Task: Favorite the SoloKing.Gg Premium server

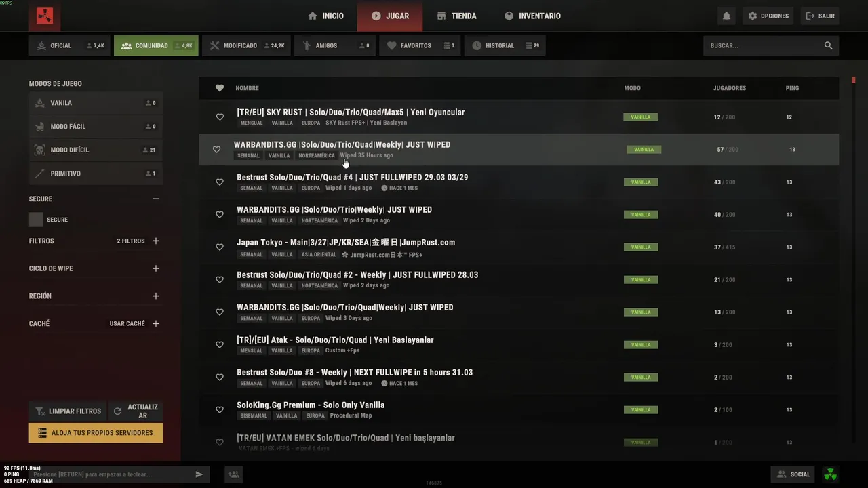Action: pos(220,409)
